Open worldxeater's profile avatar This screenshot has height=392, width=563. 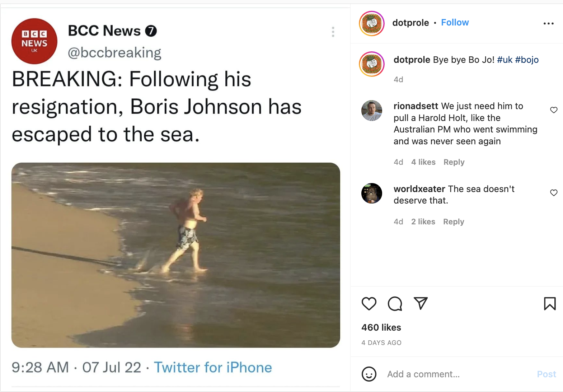[372, 193]
